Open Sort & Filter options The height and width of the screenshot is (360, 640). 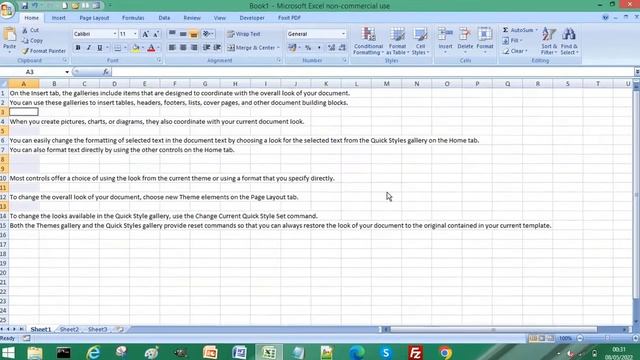(x=549, y=41)
